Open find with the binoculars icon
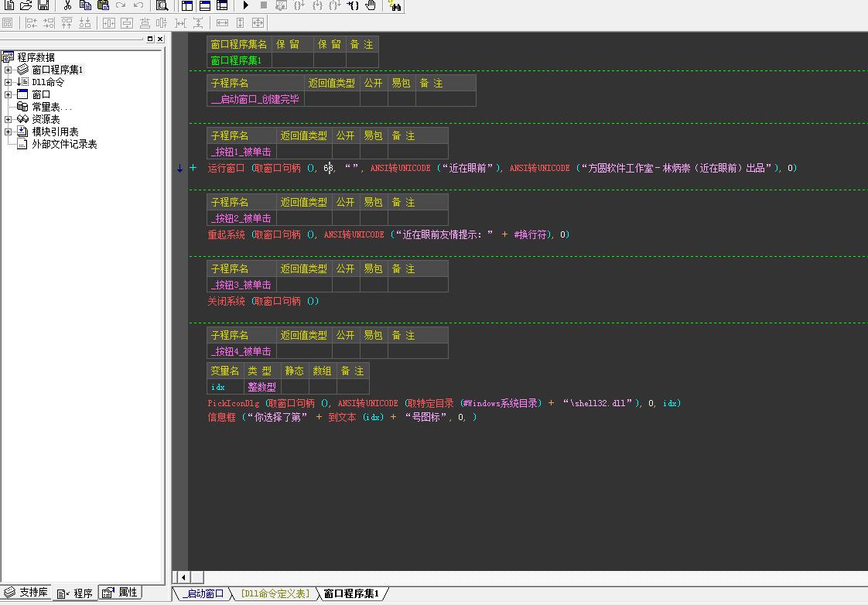Viewport: 868px width, 605px height. click(x=395, y=6)
